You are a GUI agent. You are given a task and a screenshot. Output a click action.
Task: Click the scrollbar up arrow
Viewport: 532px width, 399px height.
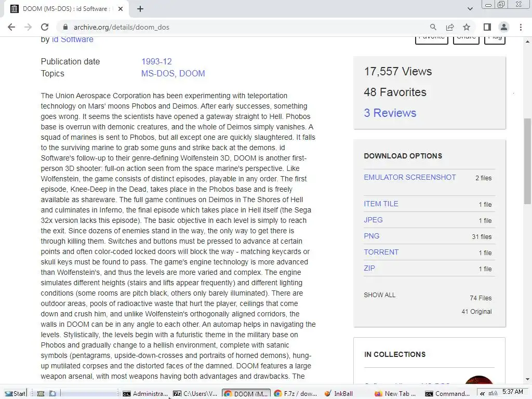click(x=527, y=42)
